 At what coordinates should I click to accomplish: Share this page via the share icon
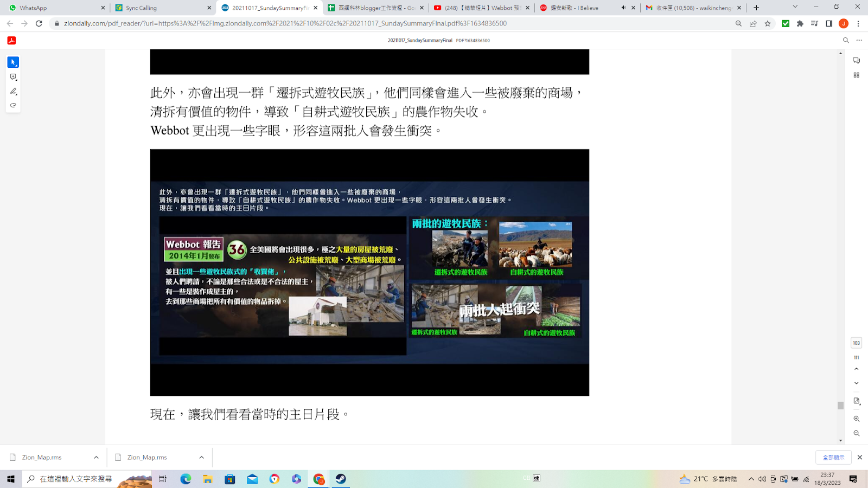[x=753, y=23]
